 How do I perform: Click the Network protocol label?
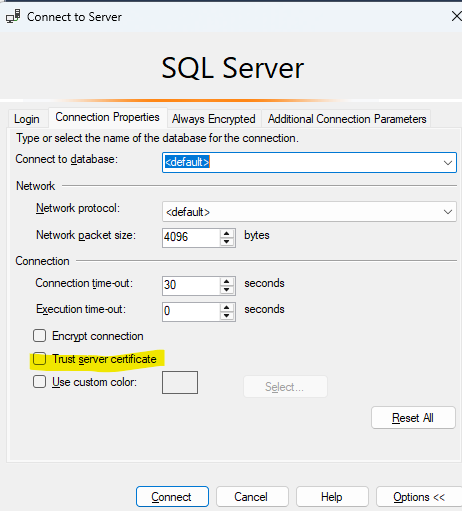point(78,208)
